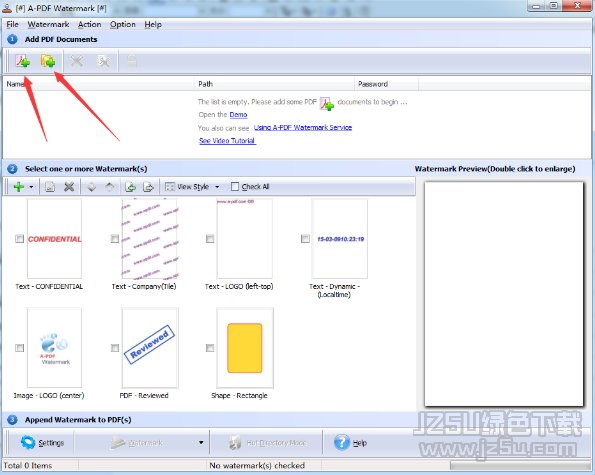
Task: Check the Image - LOGO (center) checkbox
Action: click(x=19, y=348)
